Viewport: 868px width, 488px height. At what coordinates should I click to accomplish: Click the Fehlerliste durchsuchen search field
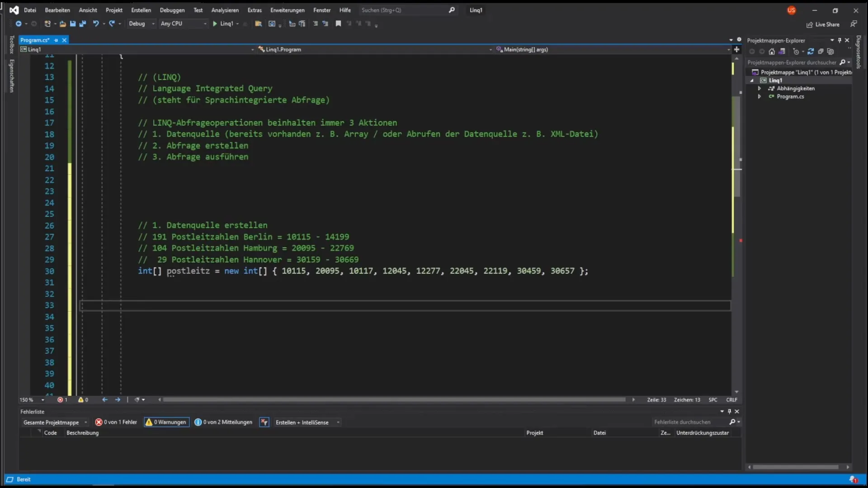(x=696, y=422)
